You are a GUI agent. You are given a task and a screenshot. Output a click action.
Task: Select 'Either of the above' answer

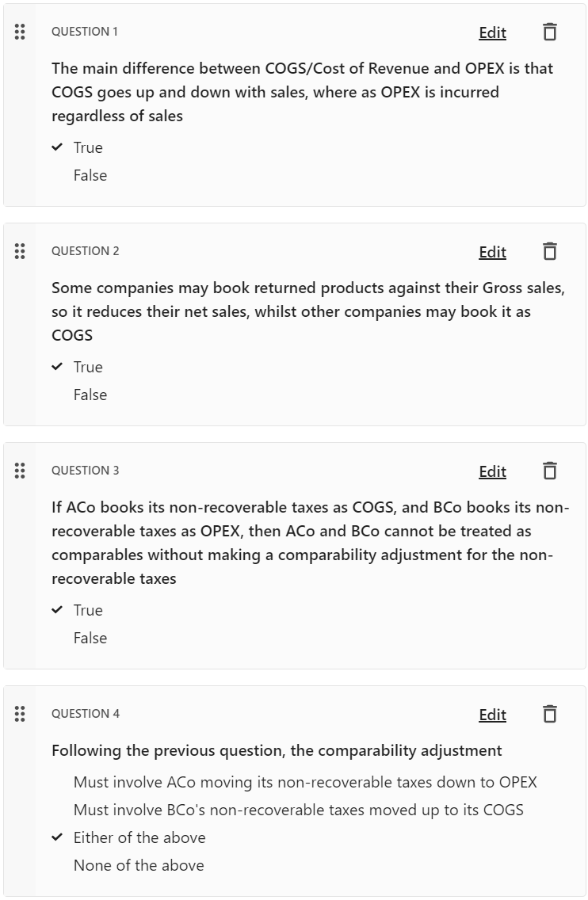(139, 837)
